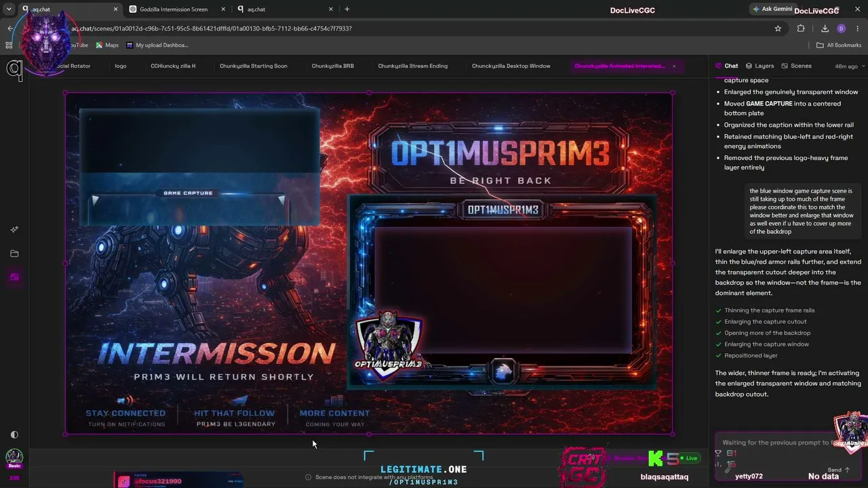
Task: Open the Chrome profile avatar
Action: click(842, 28)
